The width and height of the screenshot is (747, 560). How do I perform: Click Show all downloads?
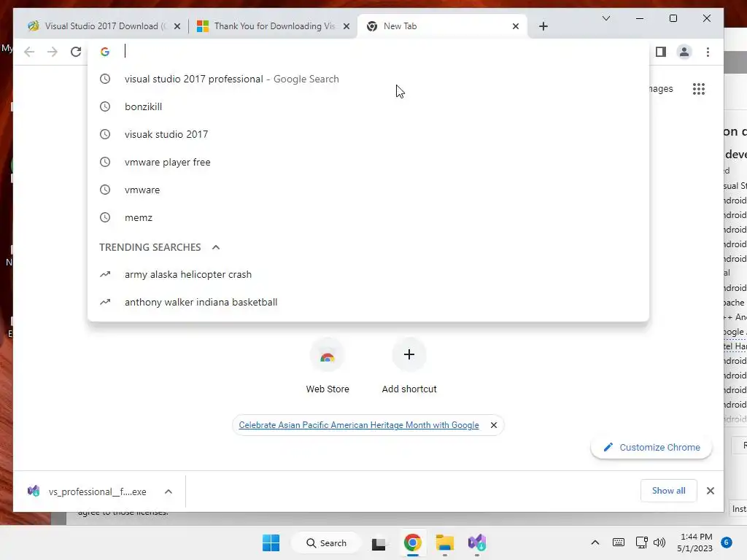(x=668, y=491)
